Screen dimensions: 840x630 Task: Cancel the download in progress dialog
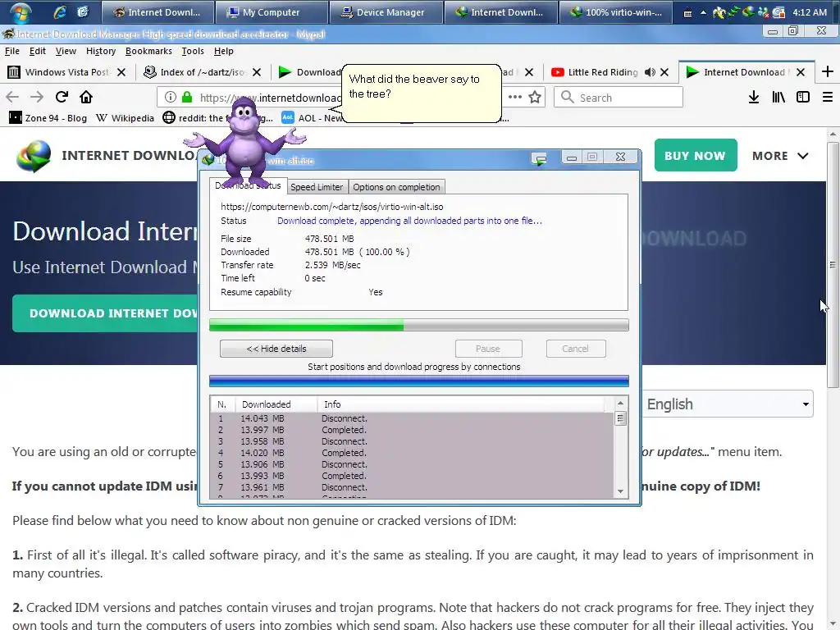point(575,349)
